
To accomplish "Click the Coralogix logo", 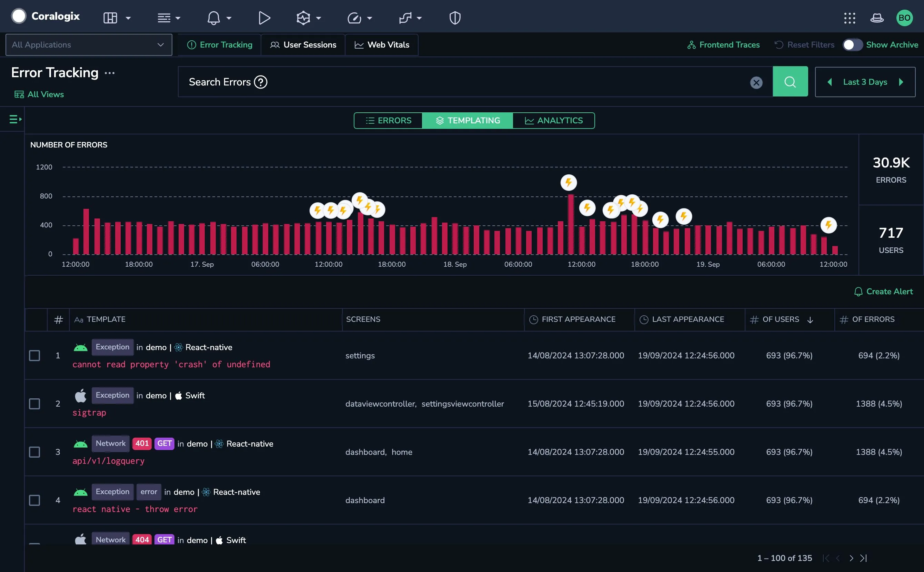I will [x=46, y=16].
